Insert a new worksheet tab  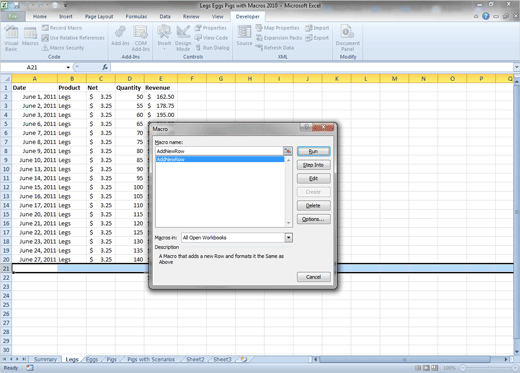click(244, 359)
